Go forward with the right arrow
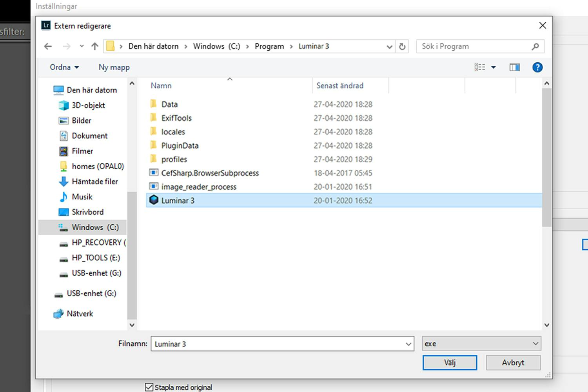This screenshot has width=588, height=392. click(x=67, y=46)
